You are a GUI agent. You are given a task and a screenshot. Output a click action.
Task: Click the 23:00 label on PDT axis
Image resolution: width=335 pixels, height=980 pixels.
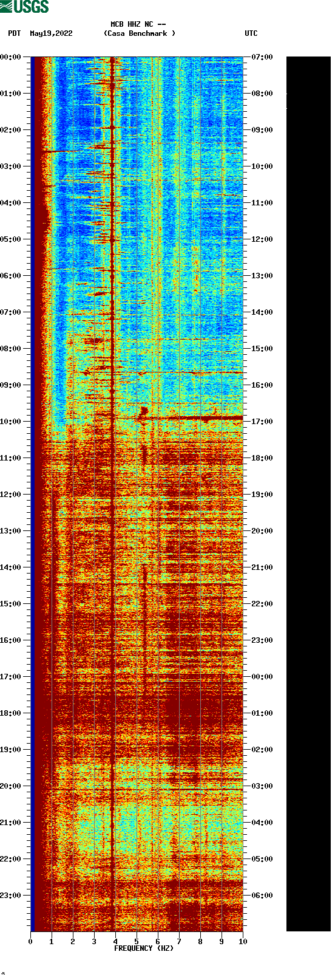10,896
